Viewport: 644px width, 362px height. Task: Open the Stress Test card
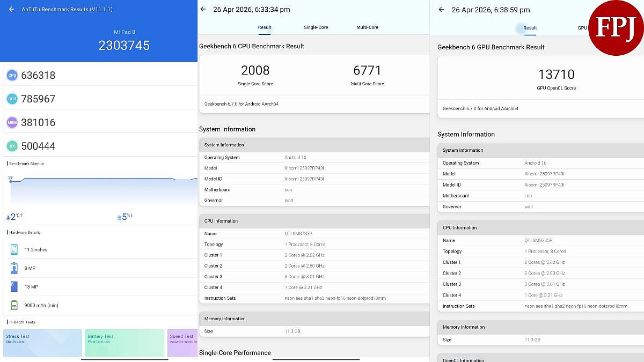pos(42,343)
